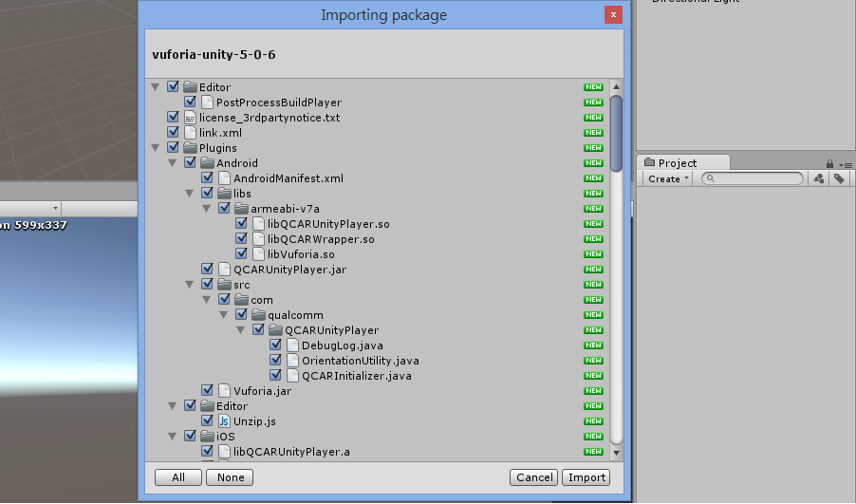Open the Project panel options menu icon
The height and width of the screenshot is (504, 856).
tap(845, 165)
